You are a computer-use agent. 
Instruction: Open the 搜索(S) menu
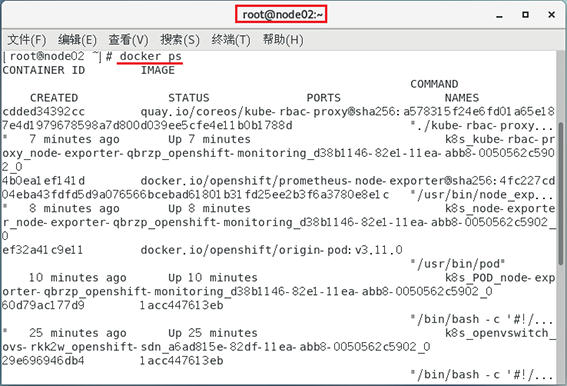point(180,39)
